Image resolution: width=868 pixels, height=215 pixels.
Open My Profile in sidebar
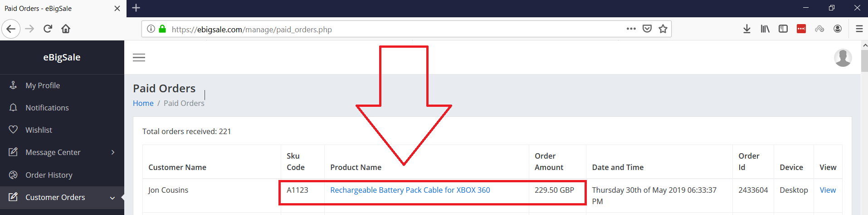tap(43, 85)
